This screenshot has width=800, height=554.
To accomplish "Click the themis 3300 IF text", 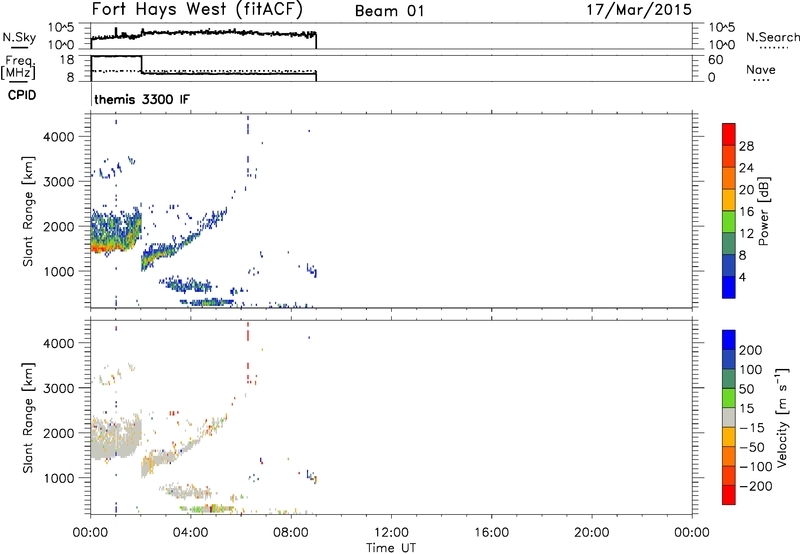I will (x=142, y=99).
